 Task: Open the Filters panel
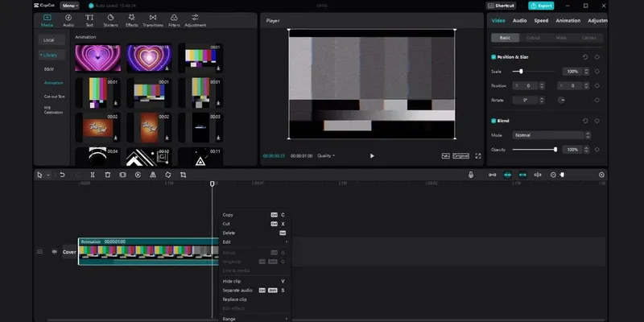(173, 19)
